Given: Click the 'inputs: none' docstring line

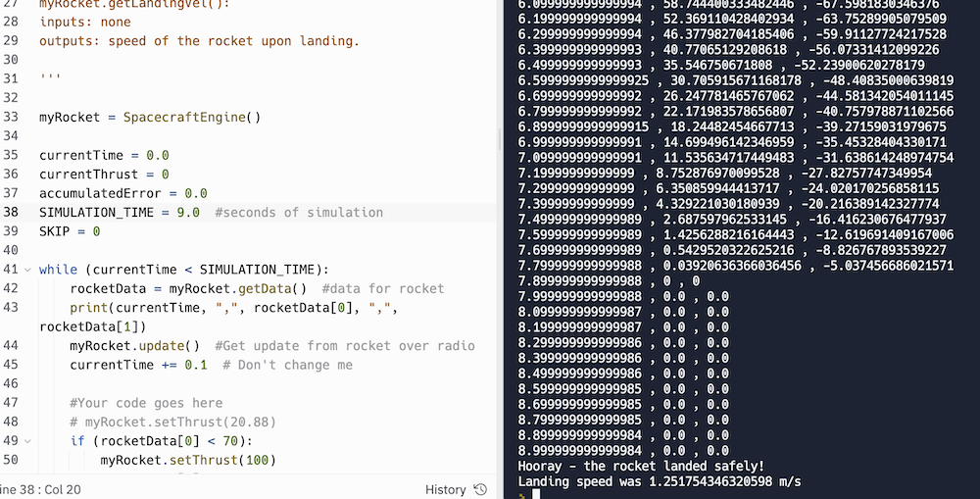Looking at the screenshot, I should pyautogui.click(x=85, y=22).
